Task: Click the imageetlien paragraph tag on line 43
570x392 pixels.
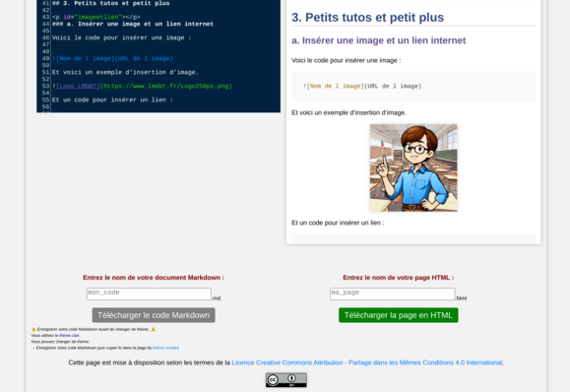Action: 95,17
